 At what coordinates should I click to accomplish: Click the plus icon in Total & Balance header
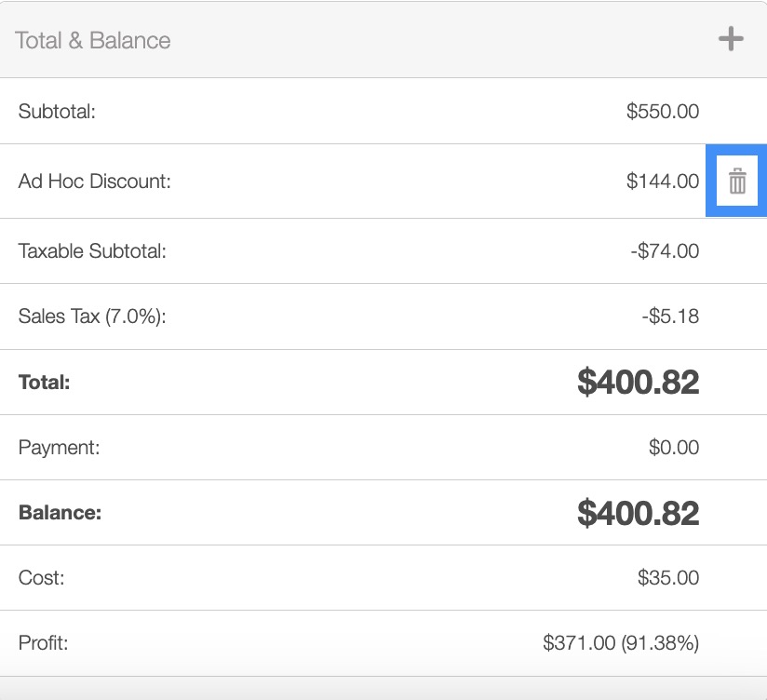[731, 39]
